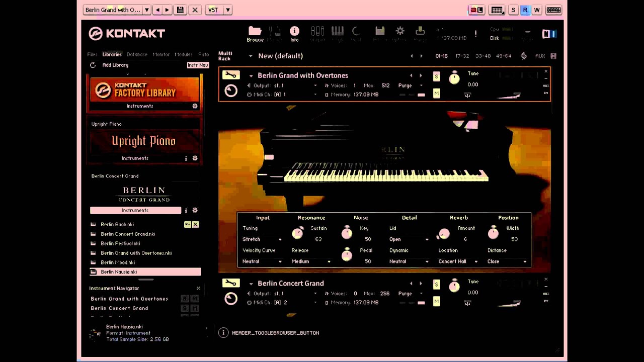Image resolution: width=644 pixels, height=362 pixels.
Task: Switch to the Files tab
Action: tap(92, 54)
